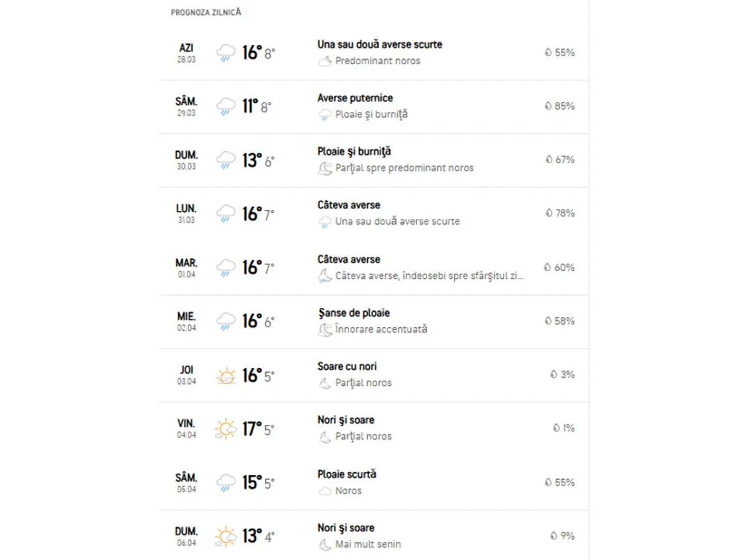Click the partly sunny icon for Vin. 04.04

pyautogui.click(x=226, y=429)
